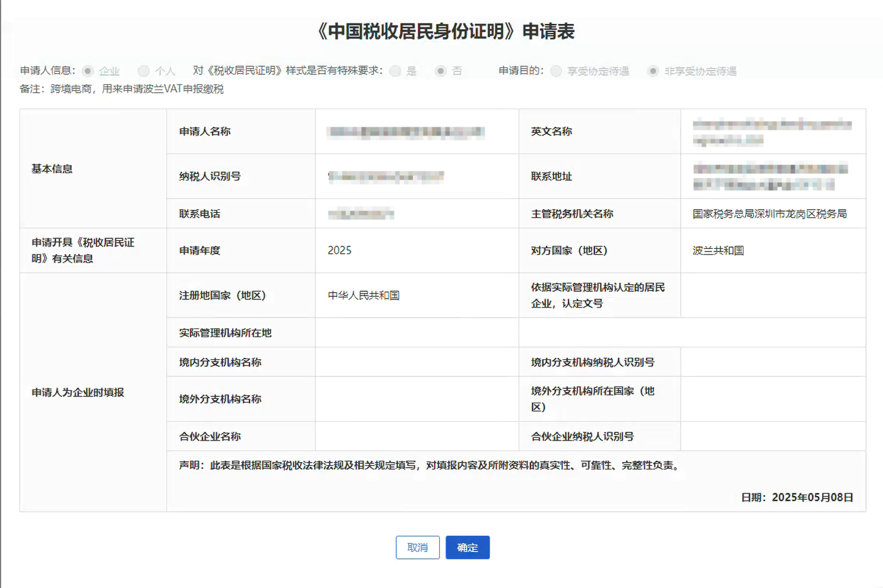Select 非享受协定待遇 as application purpose
883x588 pixels.
pyautogui.click(x=653, y=71)
